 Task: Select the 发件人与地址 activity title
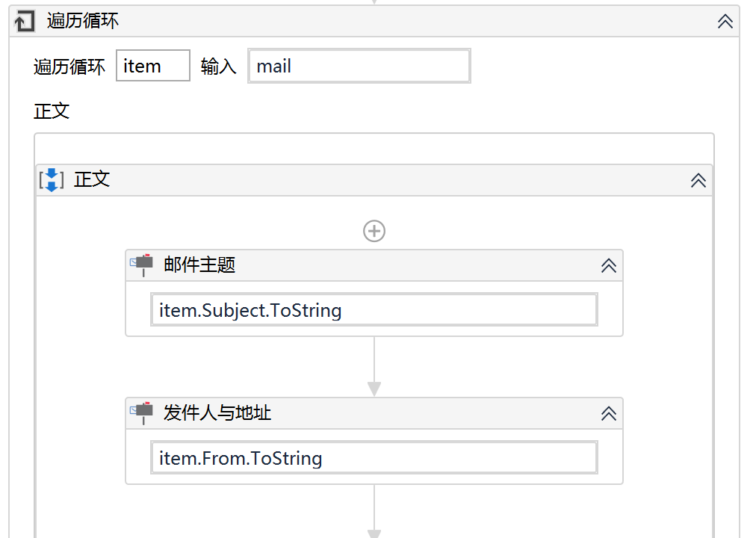point(217,413)
